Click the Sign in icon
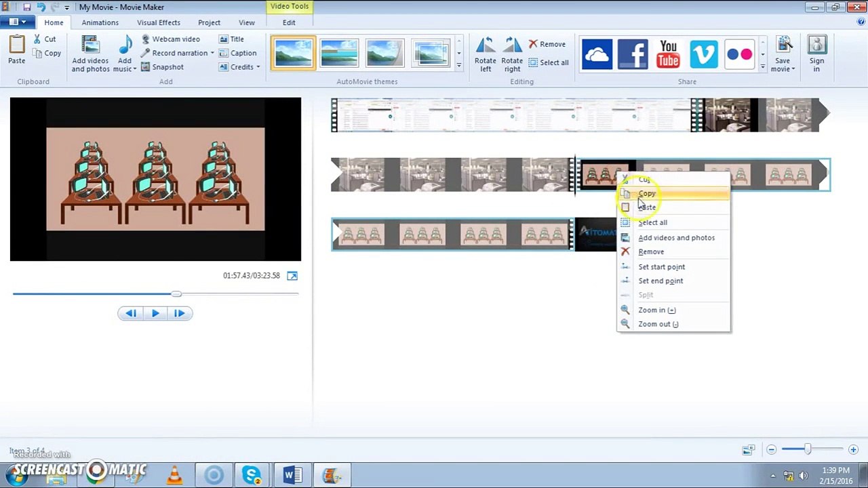Screen dimensions: 868x488 coord(816,45)
